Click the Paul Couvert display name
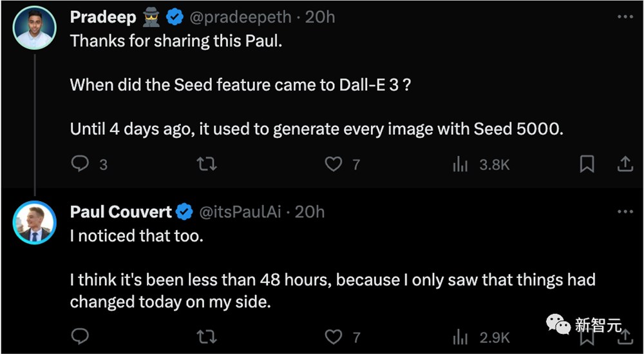644x354 pixels. coord(120,211)
